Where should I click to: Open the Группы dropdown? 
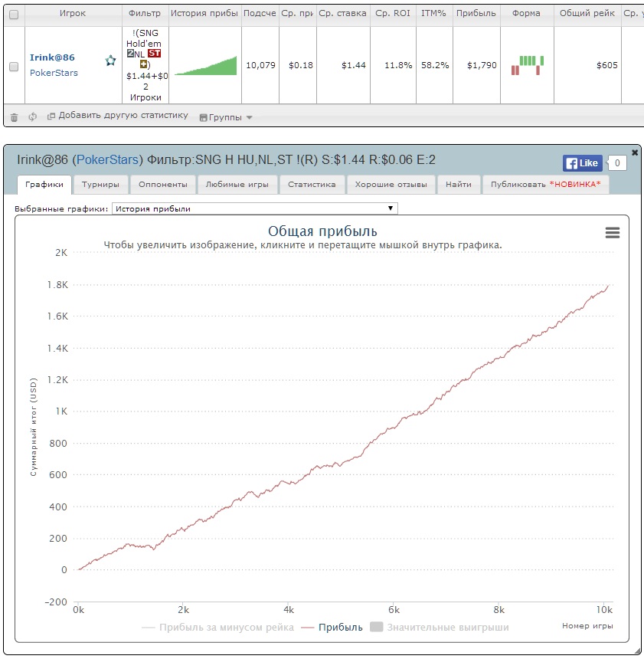tap(226, 117)
